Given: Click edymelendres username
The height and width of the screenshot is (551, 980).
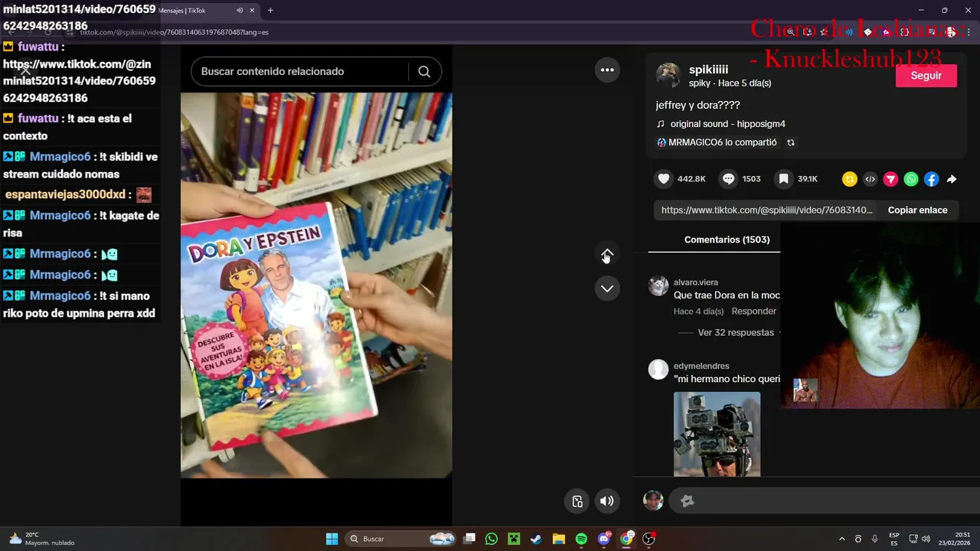Looking at the screenshot, I should 701,366.
